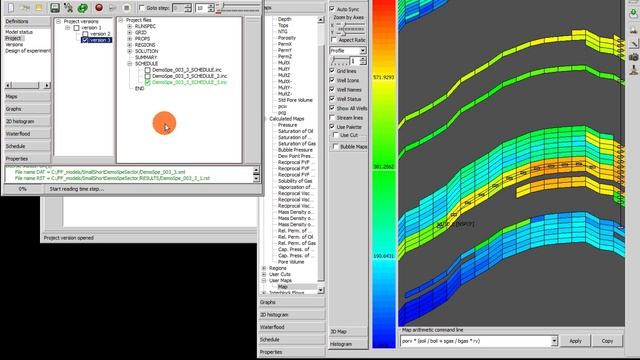Expand the SOLUTION tree node
Image resolution: width=640 pixels, height=360 pixels.
pos(129,51)
